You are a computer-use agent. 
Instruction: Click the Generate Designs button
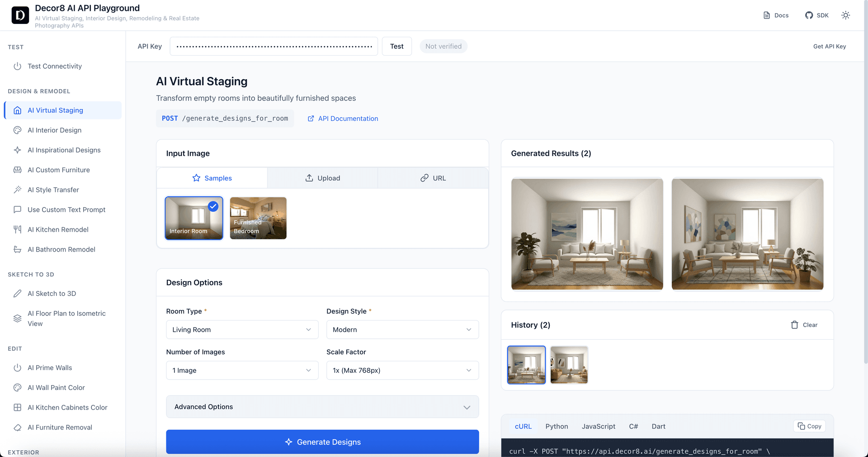coord(322,442)
